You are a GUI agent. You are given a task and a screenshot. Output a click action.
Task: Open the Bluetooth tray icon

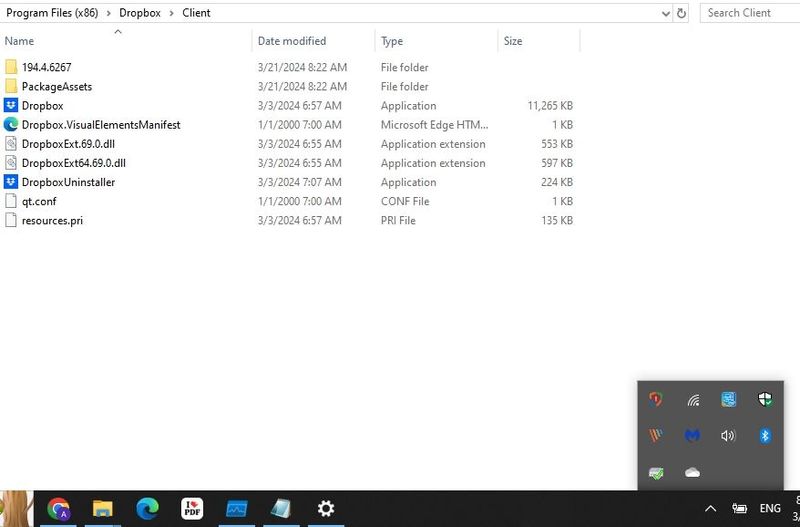[x=764, y=436]
